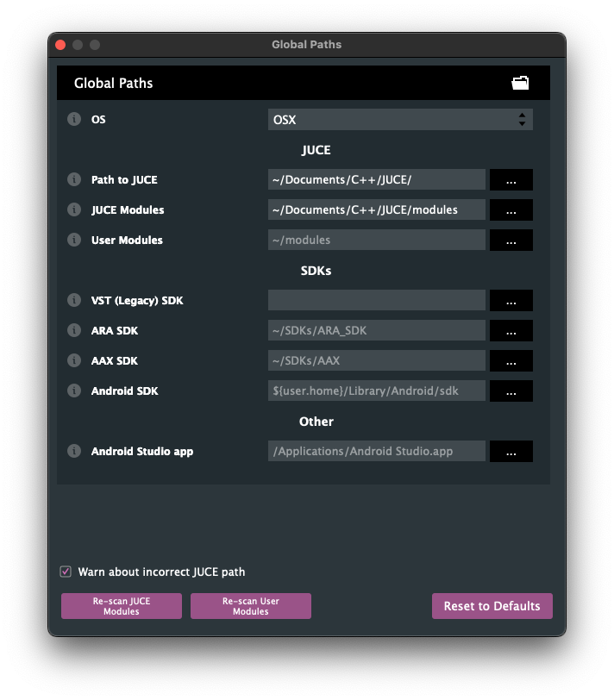Click the VST (Legacy) SDK label

click(x=137, y=301)
